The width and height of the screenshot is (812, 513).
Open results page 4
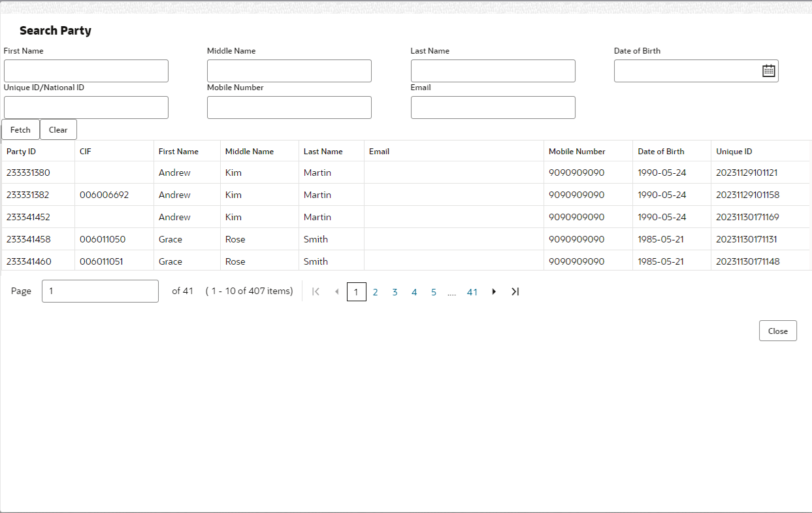pos(414,292)
